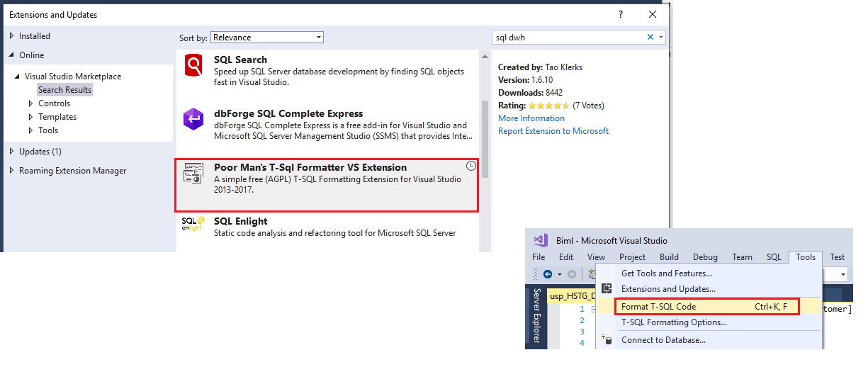Expand the Updates (1) category
The image size is (868, 367).
(11, 152)
